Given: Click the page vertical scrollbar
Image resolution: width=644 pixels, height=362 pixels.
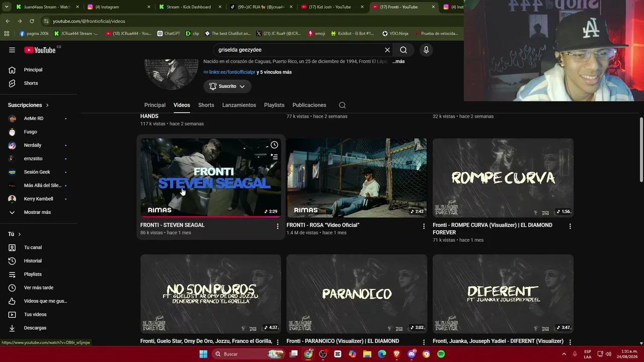Looking at the screenshot, I should click(641, 150).
